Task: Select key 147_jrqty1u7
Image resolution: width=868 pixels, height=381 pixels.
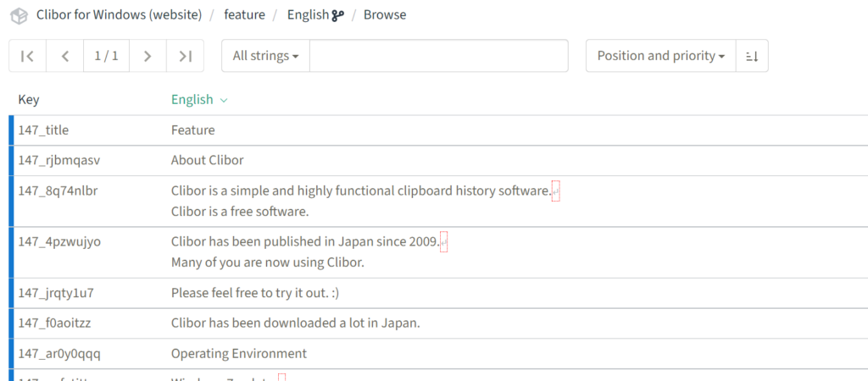Action: (56, 293)
